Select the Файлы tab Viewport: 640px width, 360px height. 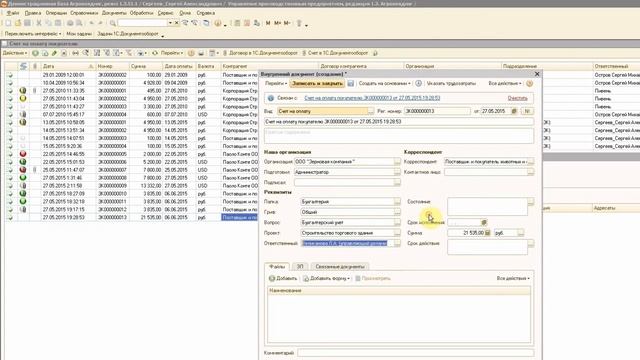pos(277,267)
